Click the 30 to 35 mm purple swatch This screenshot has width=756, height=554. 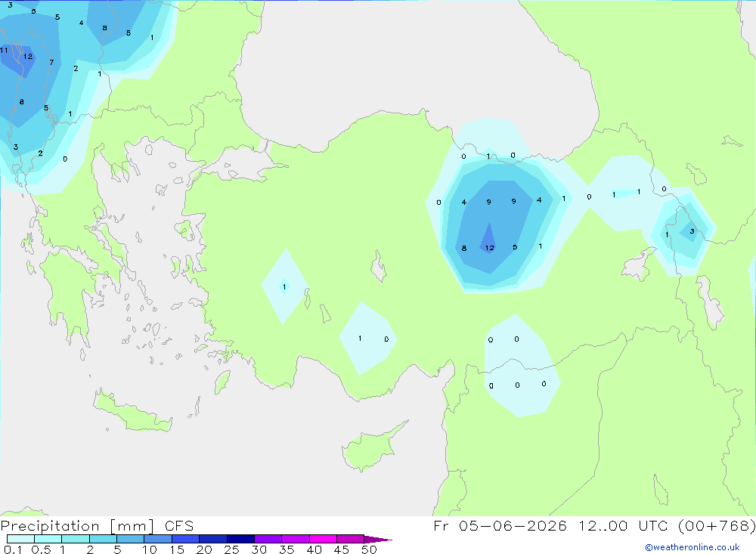268,539
